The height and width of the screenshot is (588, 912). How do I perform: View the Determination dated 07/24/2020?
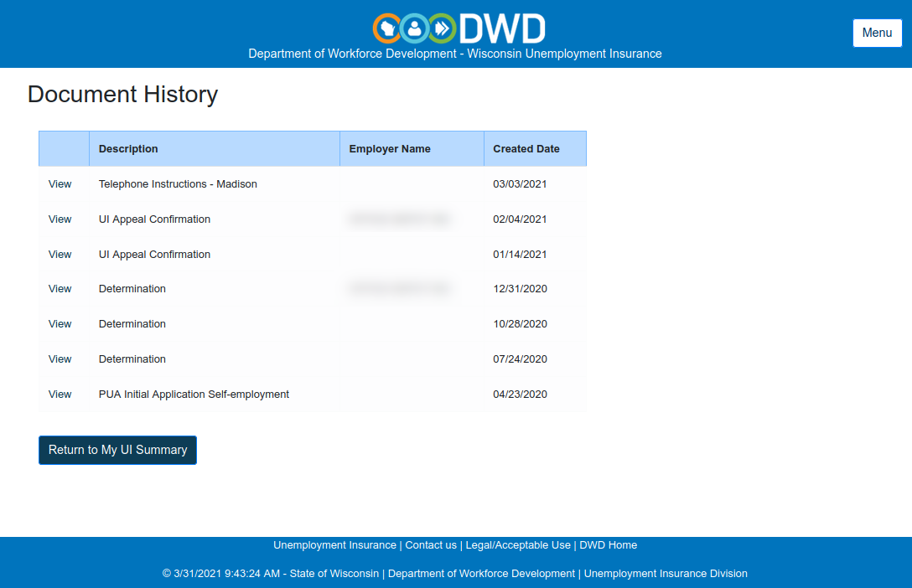click(x=60, y=359)
